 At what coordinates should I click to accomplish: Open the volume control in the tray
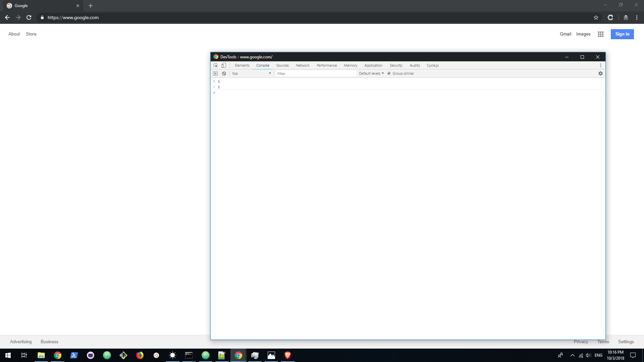(588, 355)
